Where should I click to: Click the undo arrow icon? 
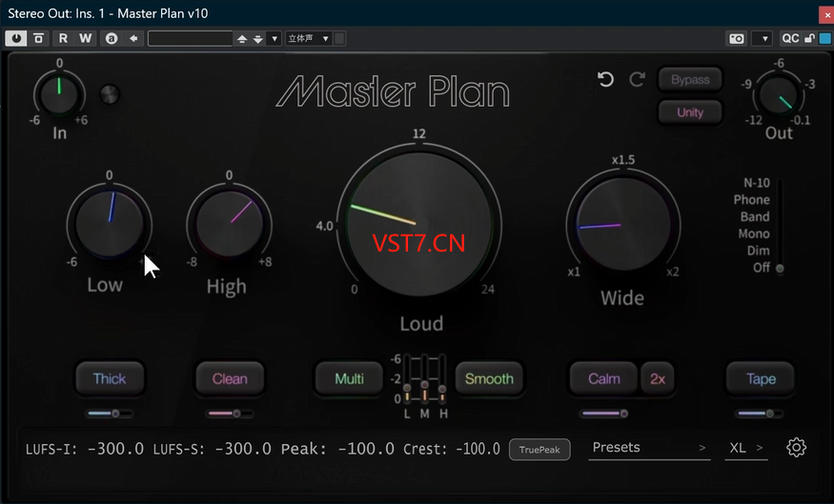point(605,79)
